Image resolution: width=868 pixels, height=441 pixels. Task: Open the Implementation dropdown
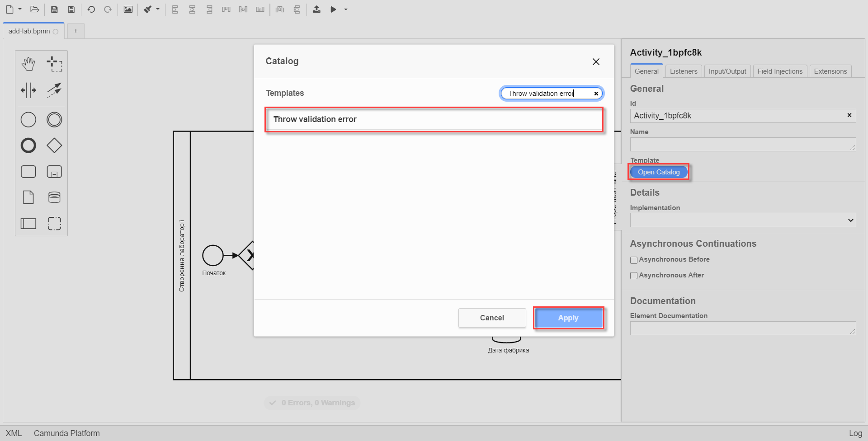(743, 220)
